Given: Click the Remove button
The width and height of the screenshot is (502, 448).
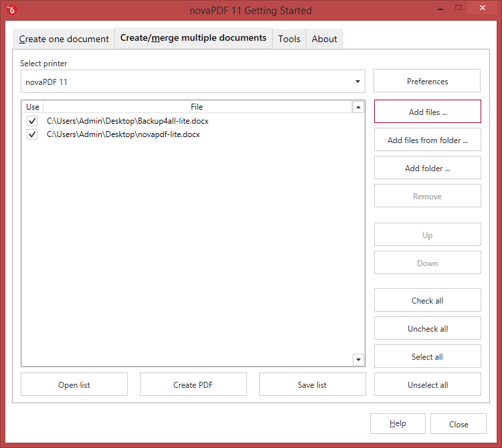Looking at the screenshot, I should pos(428,196).
